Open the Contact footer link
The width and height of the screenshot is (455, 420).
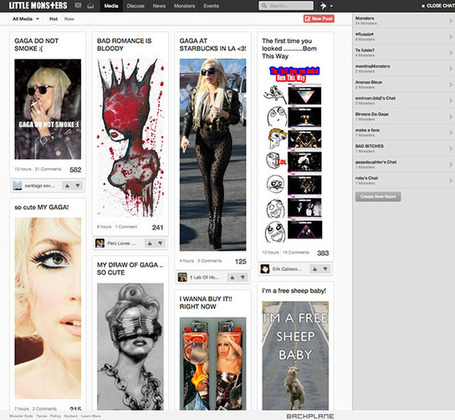[x=71, y=416]
